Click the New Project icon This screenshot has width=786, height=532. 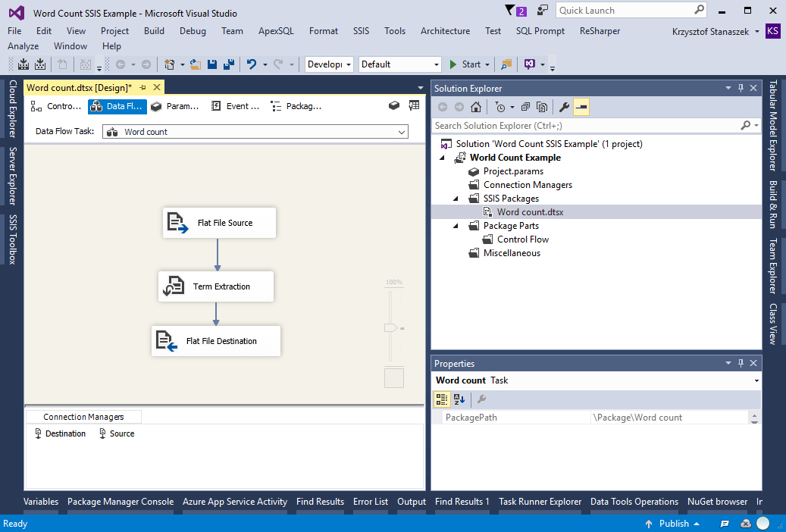coord(170,64)
